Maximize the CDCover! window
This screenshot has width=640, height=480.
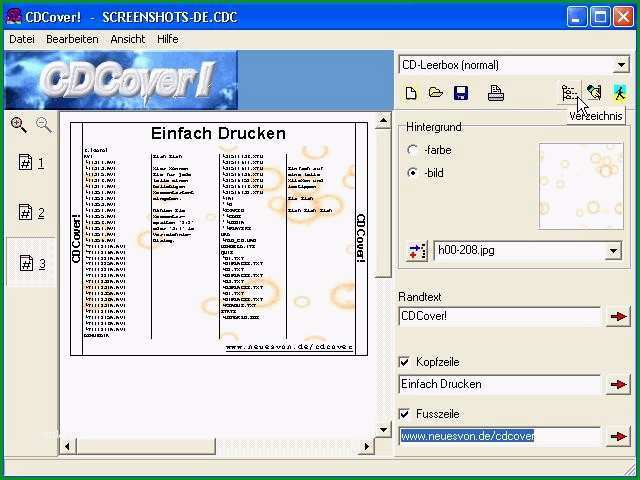click(x=600, y=17)
